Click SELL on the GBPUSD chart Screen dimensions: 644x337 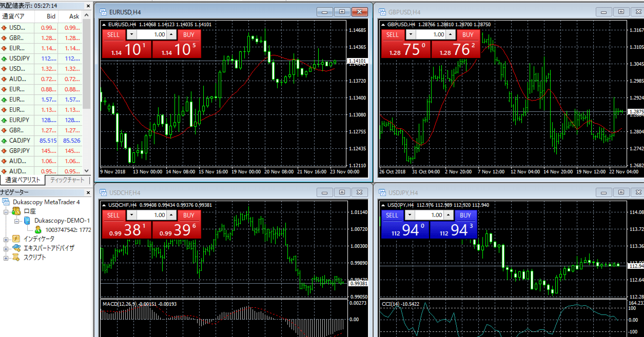tap(392, 35)
